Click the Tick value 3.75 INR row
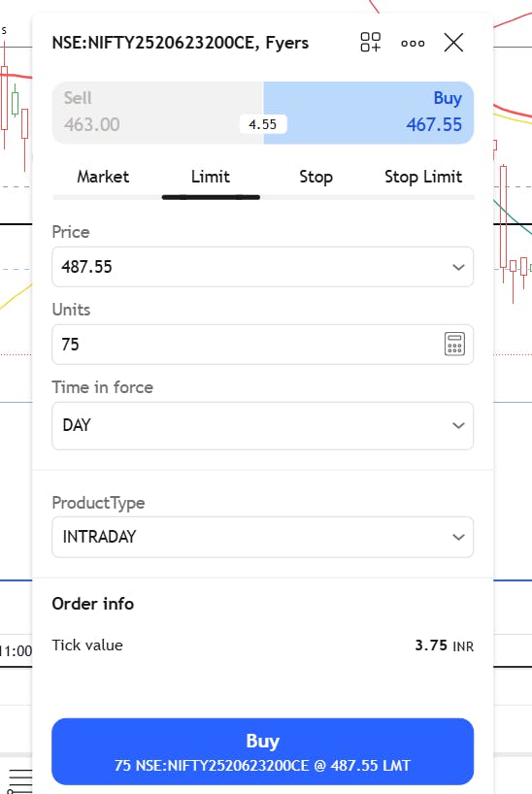This screenshot has width=532, height=794. coord(262,645)
